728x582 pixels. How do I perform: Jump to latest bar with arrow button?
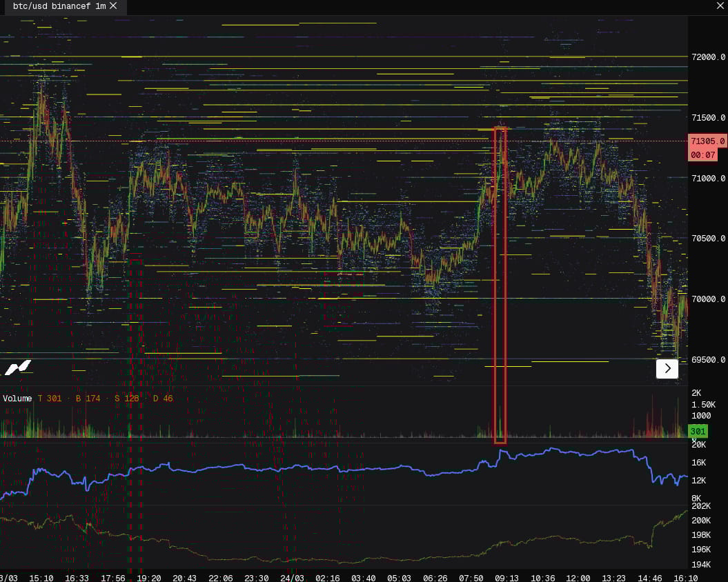click(x=667, y=368)
